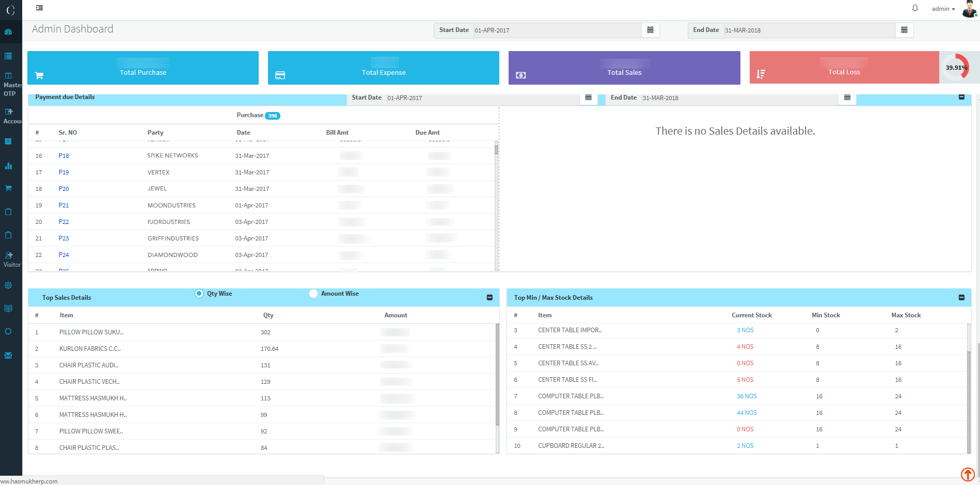Click the scroll-to-top arrow icon
The image size is (980, 485).
968,474
